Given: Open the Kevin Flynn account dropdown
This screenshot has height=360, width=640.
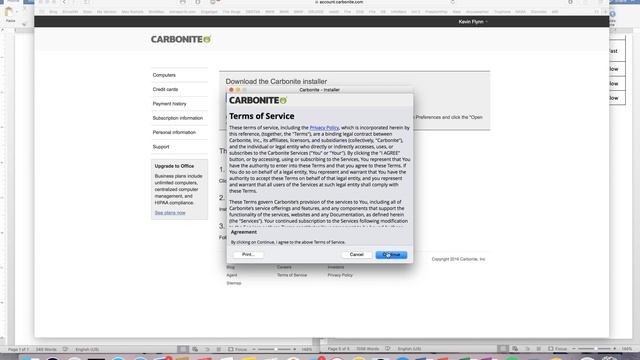Looking at the screenshot, I should pyautogui.click(x=473, y=22).
